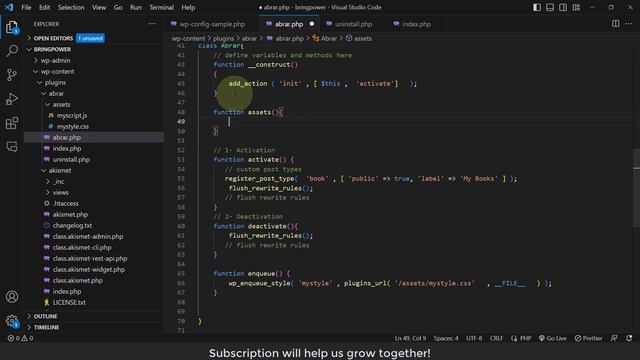Open the Accounts icon
The height and width of the screenshot is (360, 640).
(x=12, y=297)
